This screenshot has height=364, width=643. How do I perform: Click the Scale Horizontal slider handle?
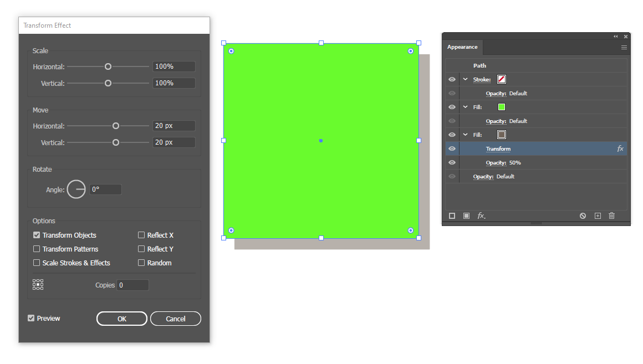click(108, 66)
